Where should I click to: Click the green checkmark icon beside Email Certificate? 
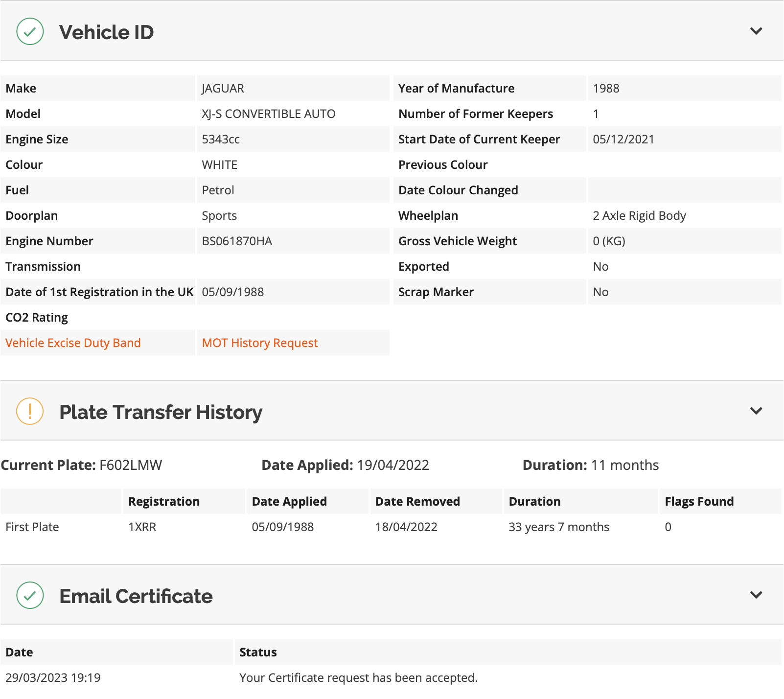pos(30,595)
